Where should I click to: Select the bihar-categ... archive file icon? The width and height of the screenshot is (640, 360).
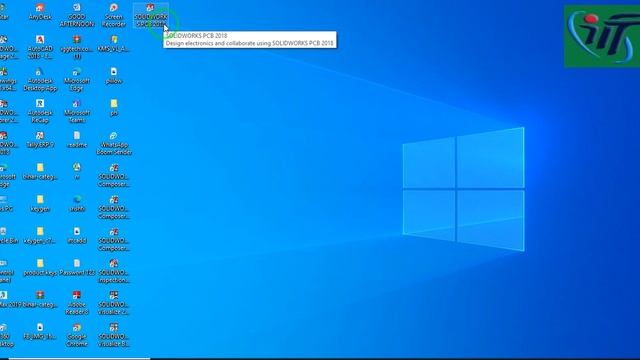pyautogui.click(x=40, y=299)
